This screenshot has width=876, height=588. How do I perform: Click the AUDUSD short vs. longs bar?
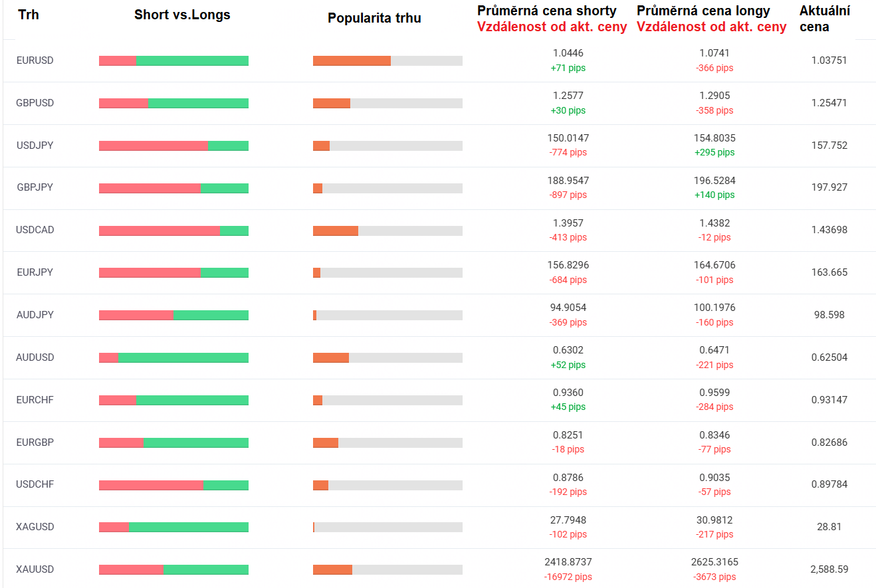(x=173, y=358)
